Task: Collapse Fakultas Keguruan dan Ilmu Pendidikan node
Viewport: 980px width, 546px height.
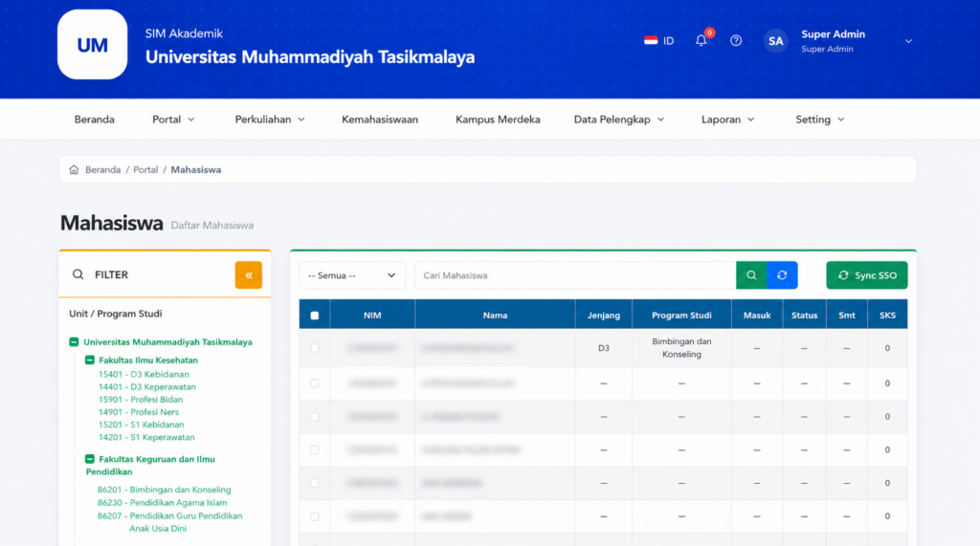Action: point(89,459)
